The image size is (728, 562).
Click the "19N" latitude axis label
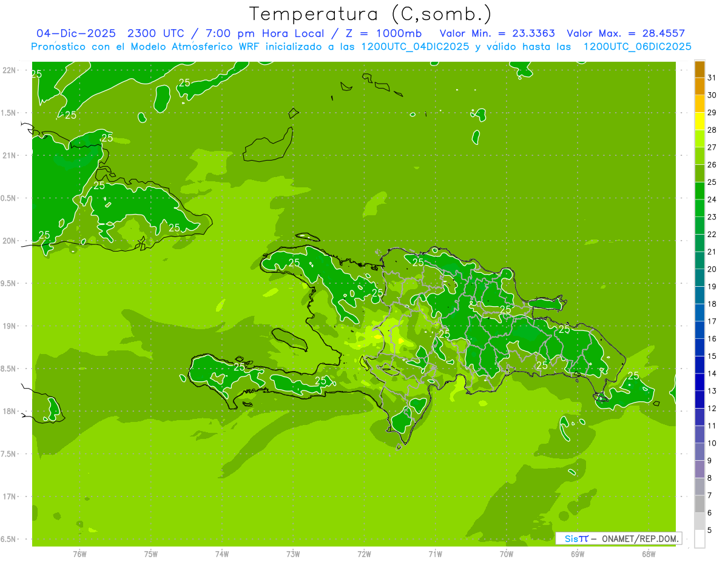pos(9,326)
